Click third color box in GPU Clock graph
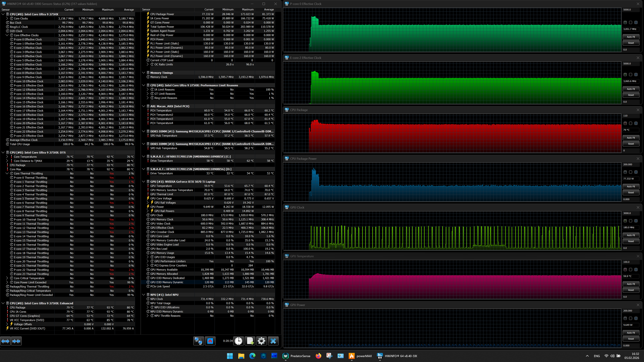The height and width of the screenshot is (362, 644). tap(636, 221)
